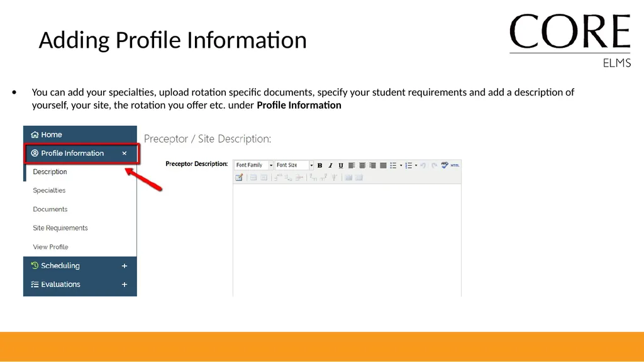Merge table cells icon
Image resolution: width=644 pixels, height=362 pixels.
[359, 177]
